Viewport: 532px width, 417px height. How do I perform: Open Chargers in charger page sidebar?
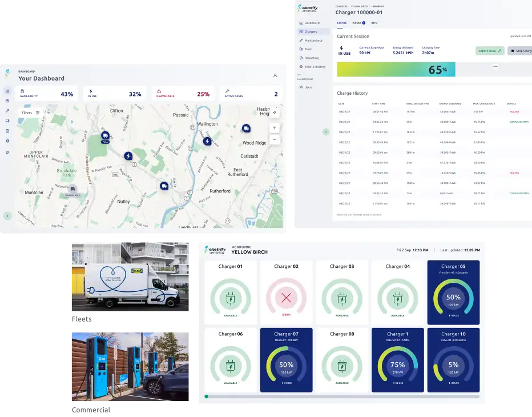314,31
